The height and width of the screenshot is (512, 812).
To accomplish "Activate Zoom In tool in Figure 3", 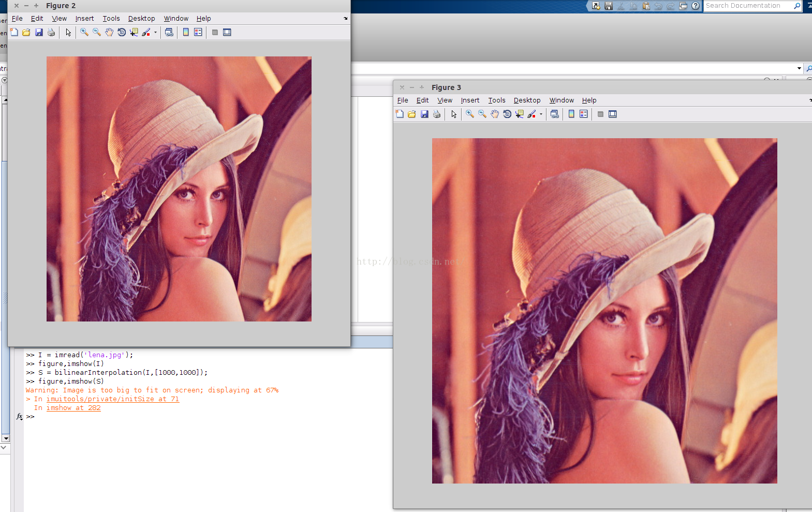I will point(470,114).
